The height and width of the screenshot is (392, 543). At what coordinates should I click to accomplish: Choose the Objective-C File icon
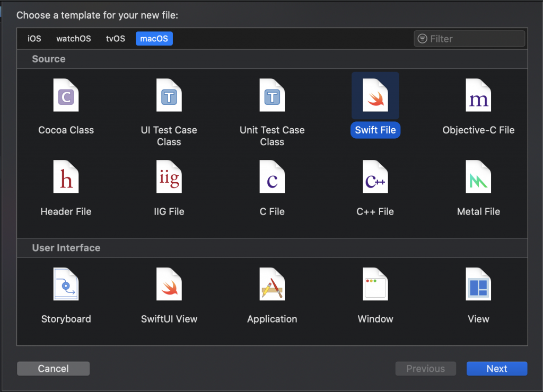[478, 95]
